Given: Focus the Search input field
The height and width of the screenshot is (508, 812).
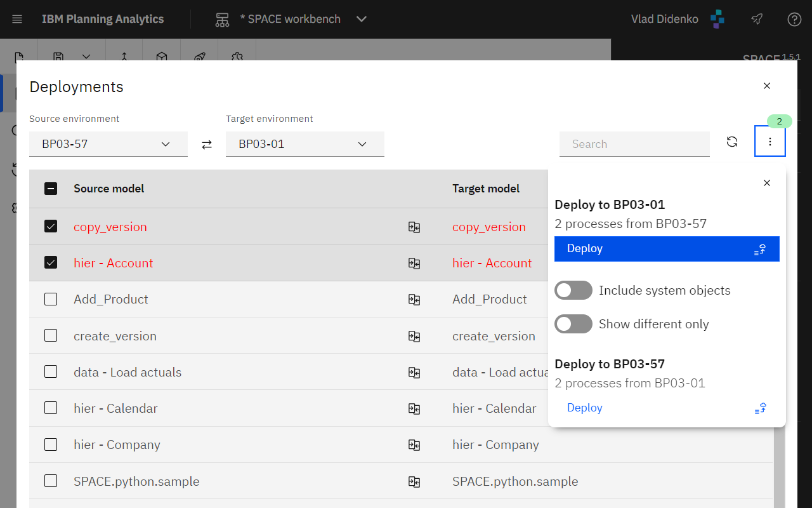Looking at the screenshot, I should coord(634,144).
